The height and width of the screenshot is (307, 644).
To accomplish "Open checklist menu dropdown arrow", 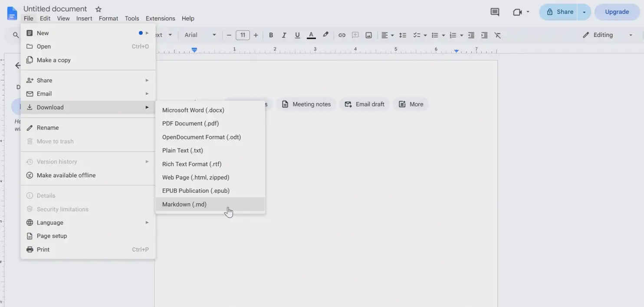I will click(425, 35).
